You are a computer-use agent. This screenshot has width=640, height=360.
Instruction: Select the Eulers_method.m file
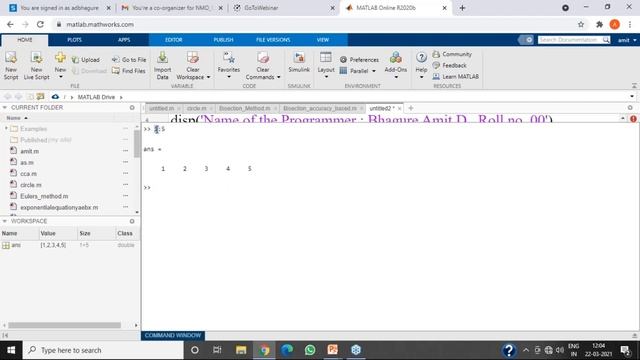click(x=44, y=196)
